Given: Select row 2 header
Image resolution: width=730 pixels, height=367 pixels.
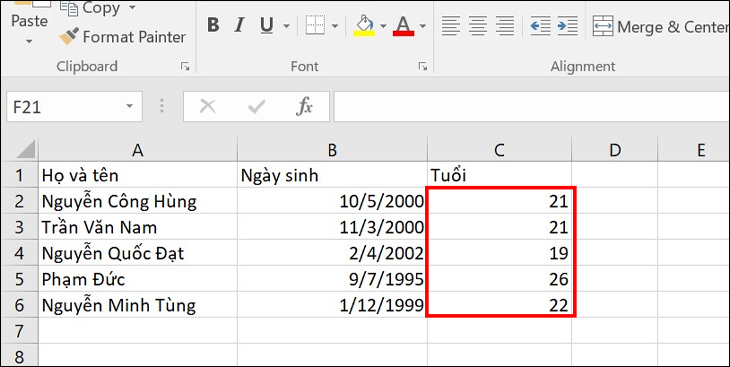Looking at the screenshot, I should (x=20, y=201).
